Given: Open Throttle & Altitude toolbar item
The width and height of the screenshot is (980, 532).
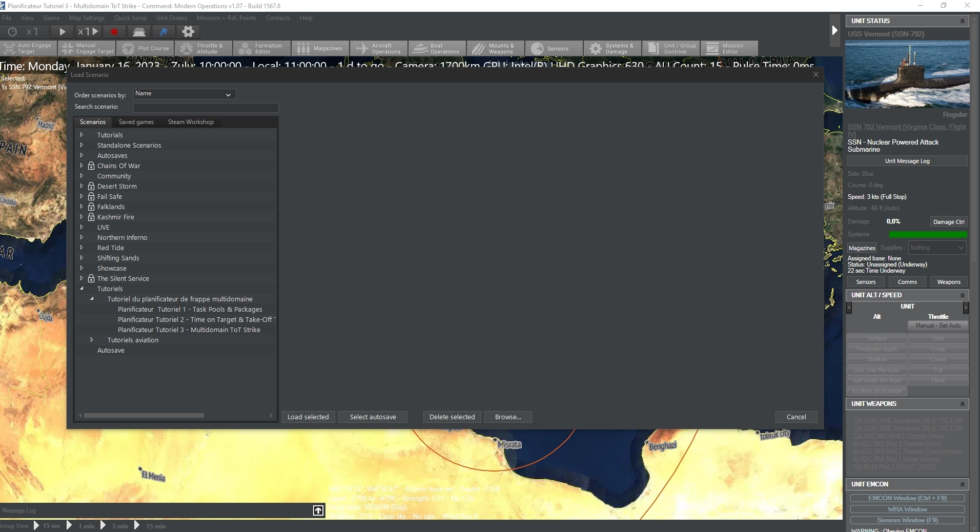Looking at the screenshot, I should tap(204, 48).
